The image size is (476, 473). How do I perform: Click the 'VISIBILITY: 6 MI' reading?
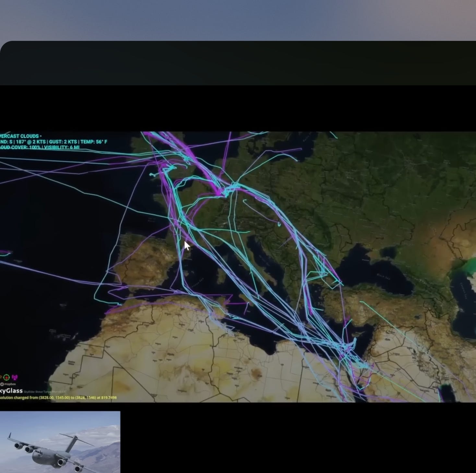click(x=62, y=147)
